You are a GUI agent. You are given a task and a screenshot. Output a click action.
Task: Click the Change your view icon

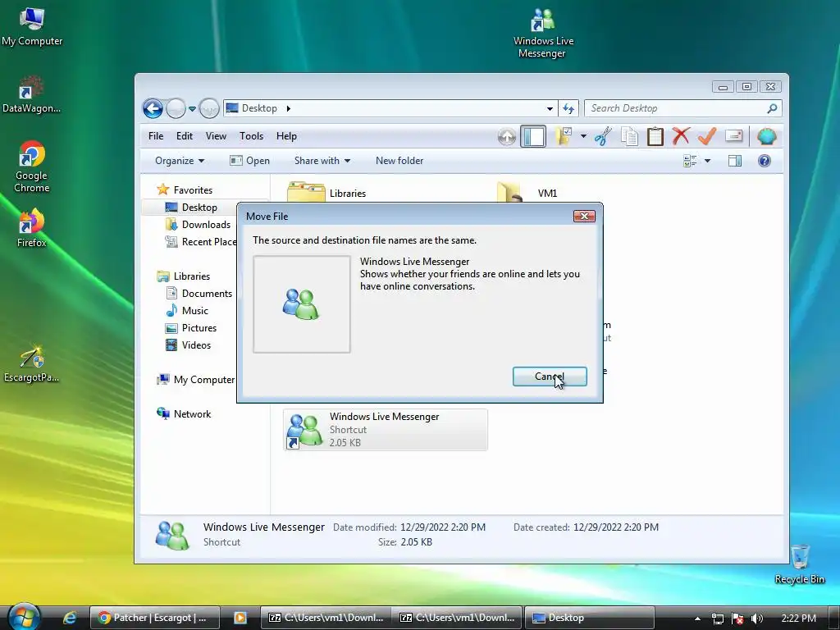(x=689, y=161)
